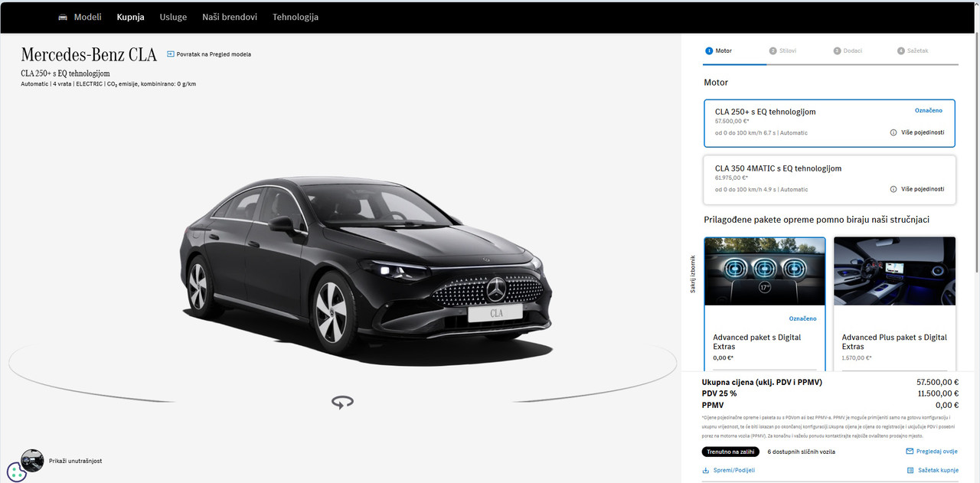Collapse the menu with Sakrij izbornik
This screenshot has width=980, height=483.
(694, 274)
